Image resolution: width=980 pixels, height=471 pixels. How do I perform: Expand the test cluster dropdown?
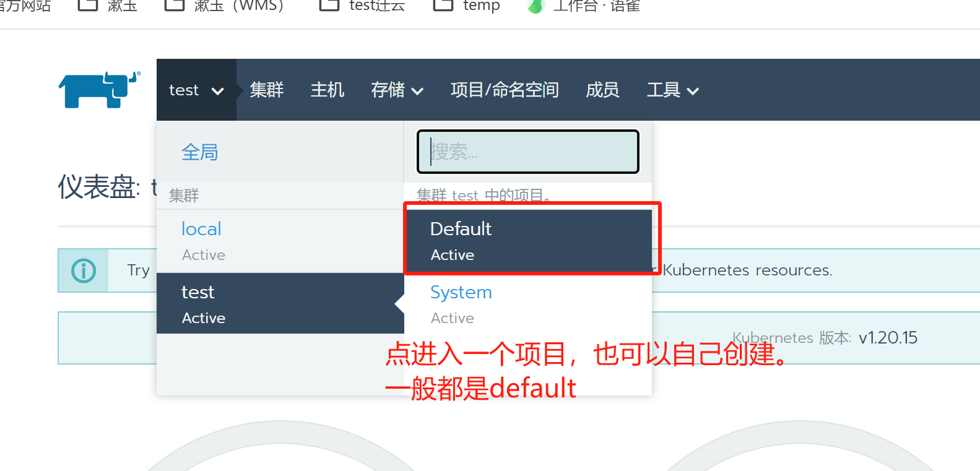tap(196, 90)
